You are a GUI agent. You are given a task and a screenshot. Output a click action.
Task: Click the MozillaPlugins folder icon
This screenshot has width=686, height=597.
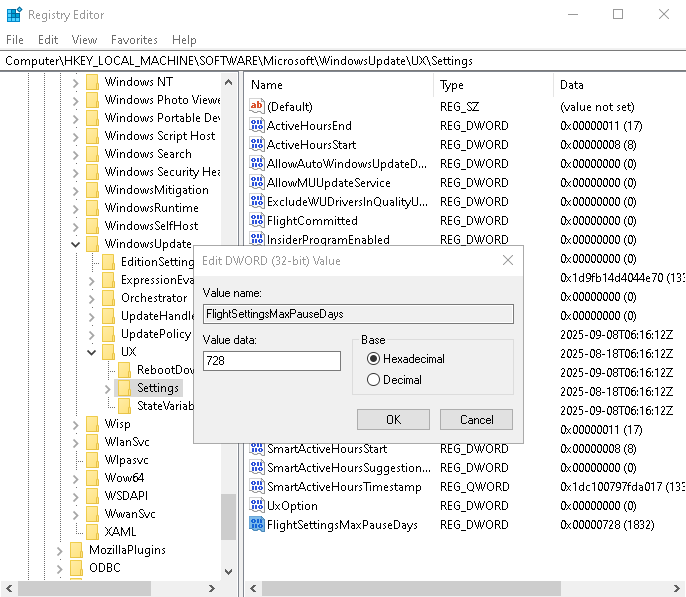(77, 550)
